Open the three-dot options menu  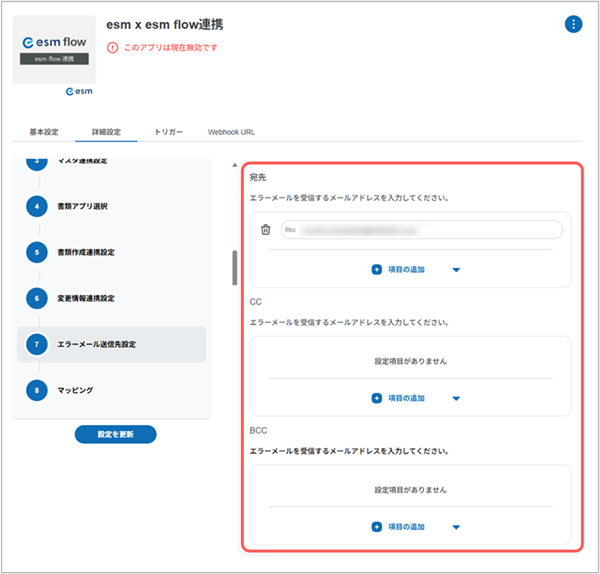tap(573, 24)
